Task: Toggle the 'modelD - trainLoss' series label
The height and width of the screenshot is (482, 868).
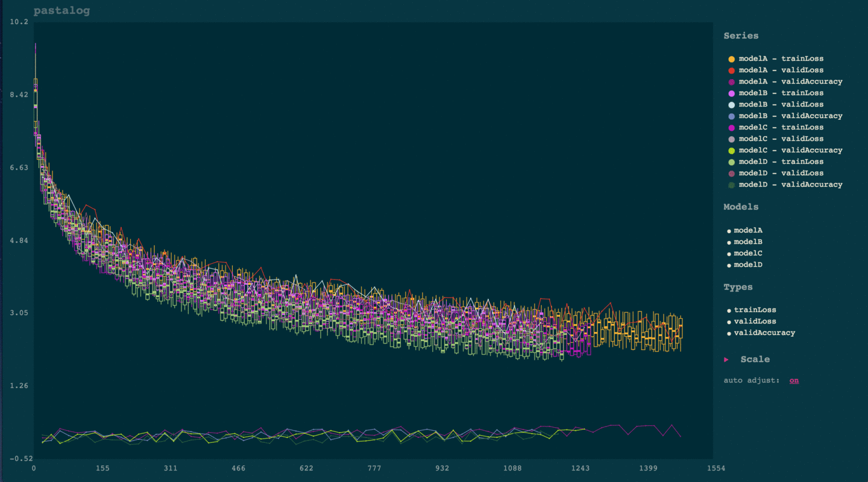Action: [x=781, y=161]
